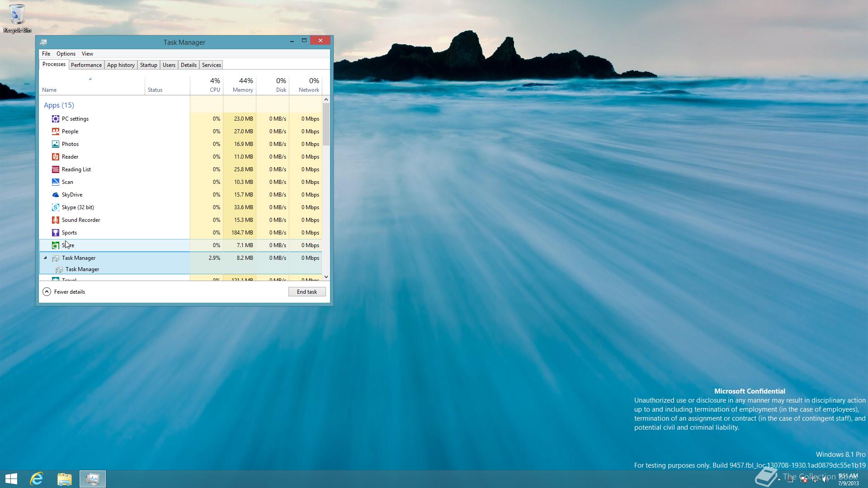The width and height of the screenshot is (868, 488).
Task: Collapse the Task Manager process group
Action: point(45,258)
